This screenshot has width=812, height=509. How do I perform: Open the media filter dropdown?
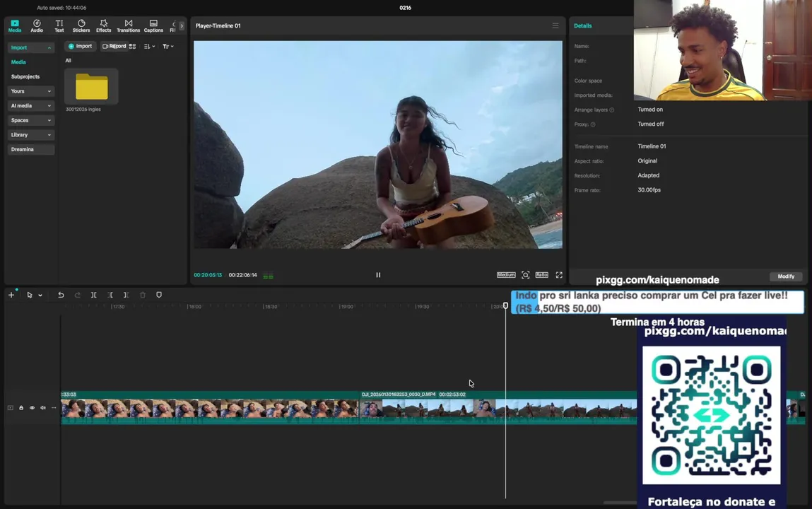click(x=167, y=47)
